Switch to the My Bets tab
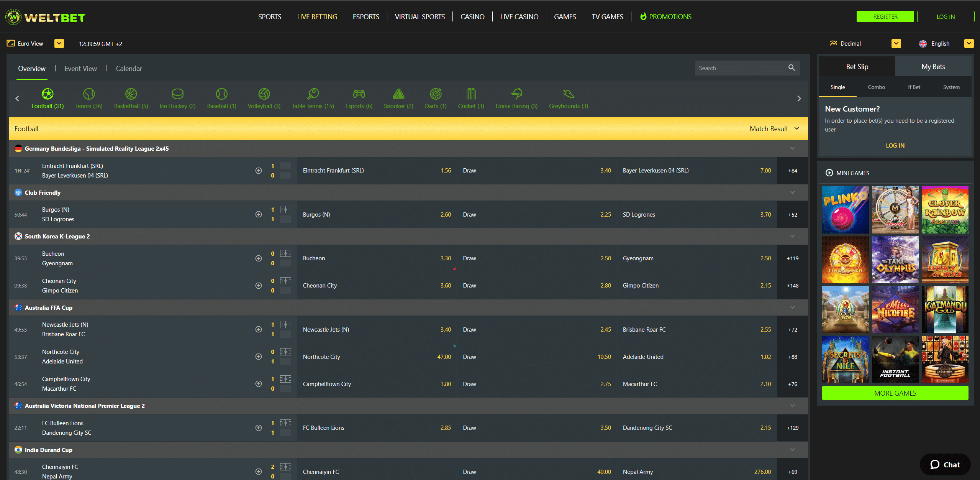The width and height of the screenshot is (980, 480). tap(933, 67)
